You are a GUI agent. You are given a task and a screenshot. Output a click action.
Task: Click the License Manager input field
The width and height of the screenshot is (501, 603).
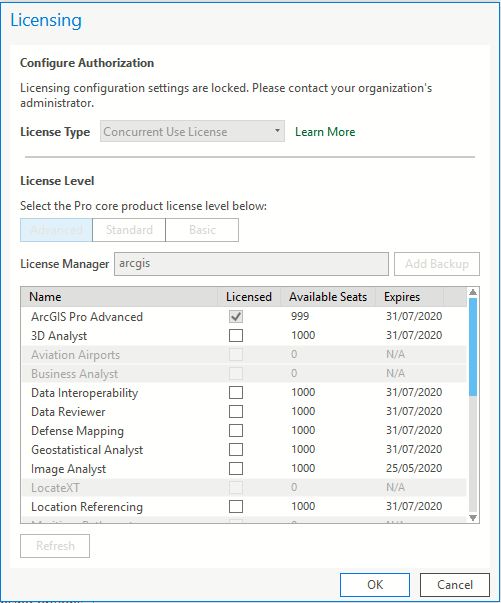251,264
